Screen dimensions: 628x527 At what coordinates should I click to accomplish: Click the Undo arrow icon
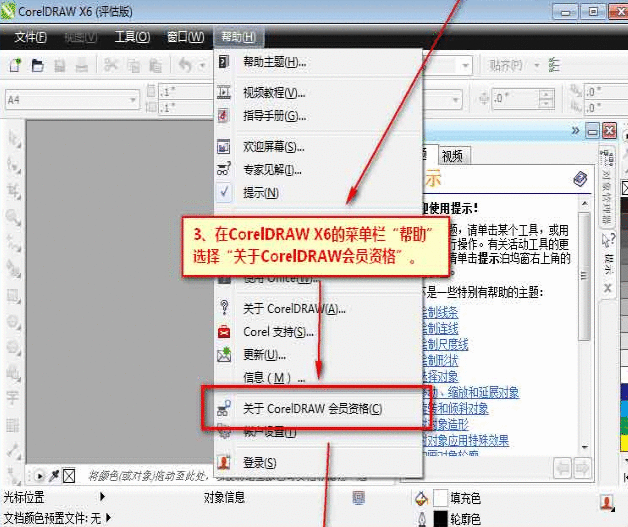coord(185,64)
